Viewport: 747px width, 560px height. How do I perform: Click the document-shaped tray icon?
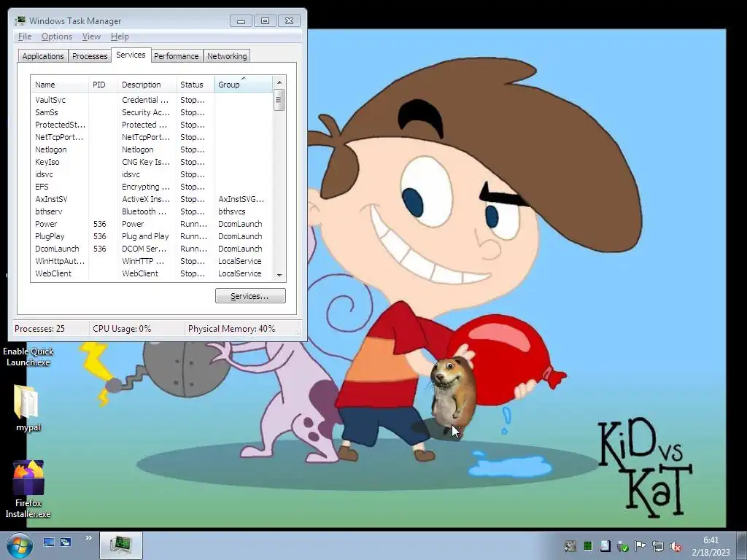point(605,546)
